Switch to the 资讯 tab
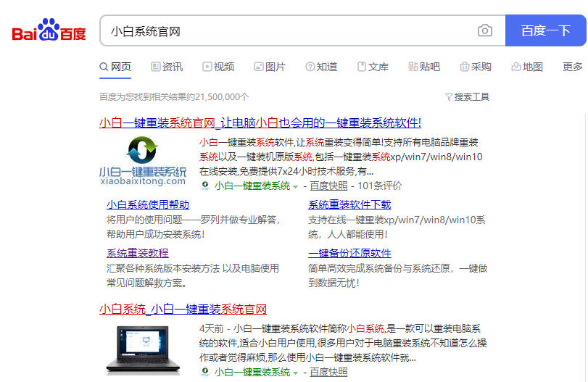Screen dimensions: 588x382 167,67
